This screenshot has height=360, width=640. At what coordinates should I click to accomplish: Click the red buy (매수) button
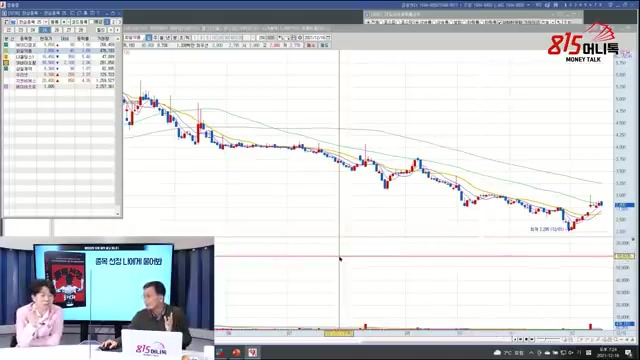pyautogui.click(x=311, y=45)
